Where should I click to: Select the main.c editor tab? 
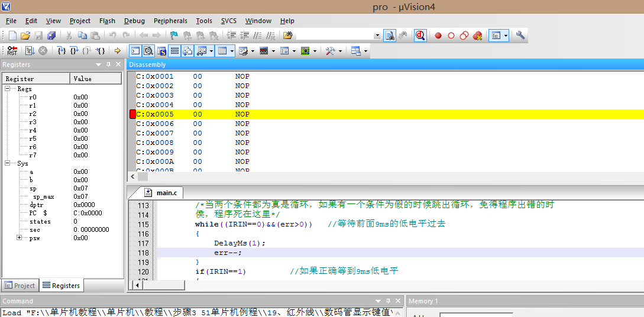click(163, 193)
